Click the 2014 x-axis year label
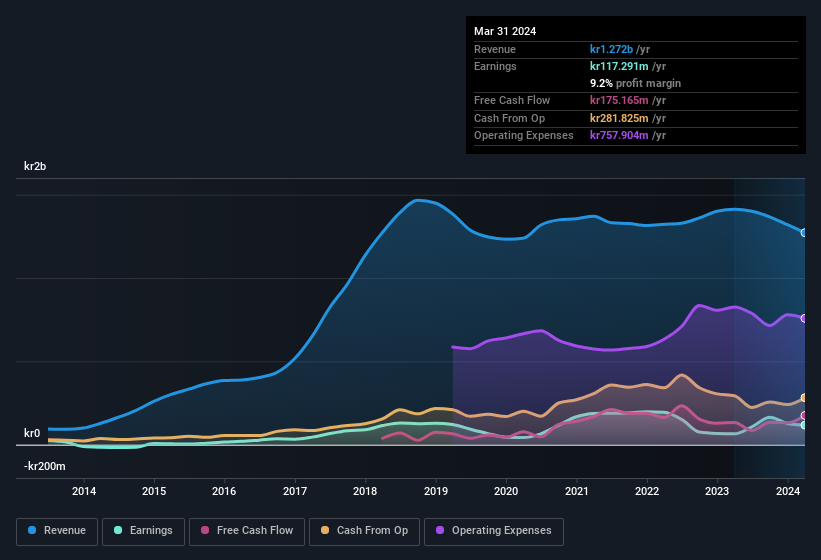This screenshot has width=821, height=560. click(84, 491)
